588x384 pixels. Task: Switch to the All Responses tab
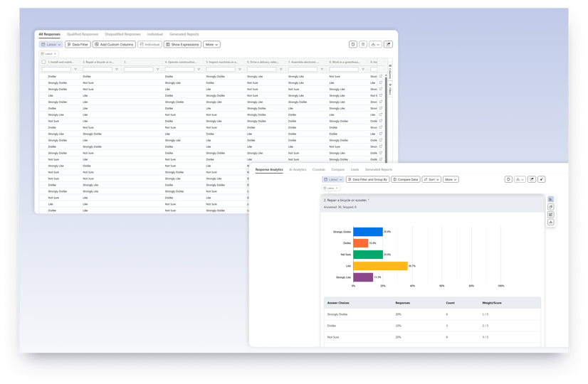(50, 34)
